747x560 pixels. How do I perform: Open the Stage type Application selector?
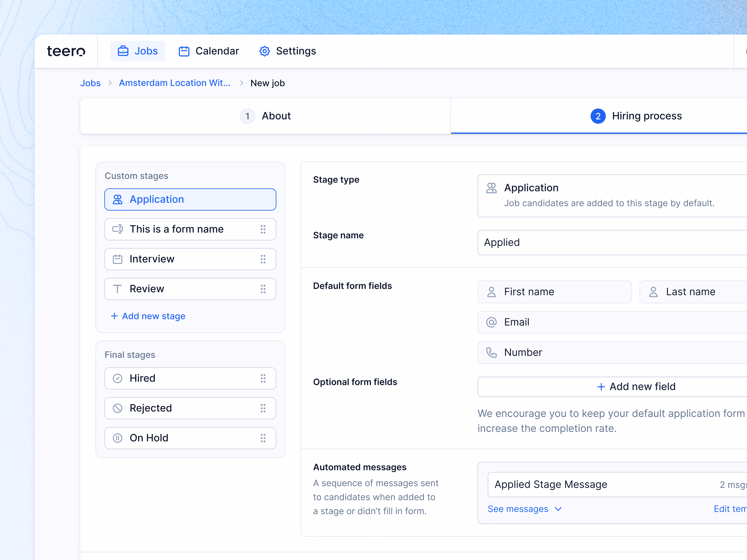(612, 196)
